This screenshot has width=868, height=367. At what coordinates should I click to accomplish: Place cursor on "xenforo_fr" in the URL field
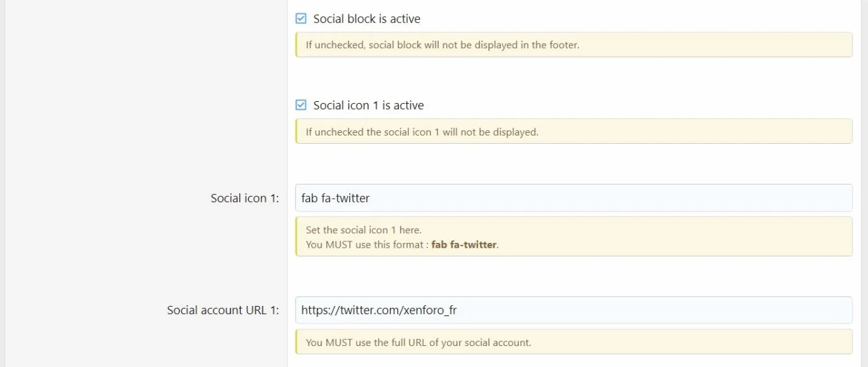pos(429,310)
